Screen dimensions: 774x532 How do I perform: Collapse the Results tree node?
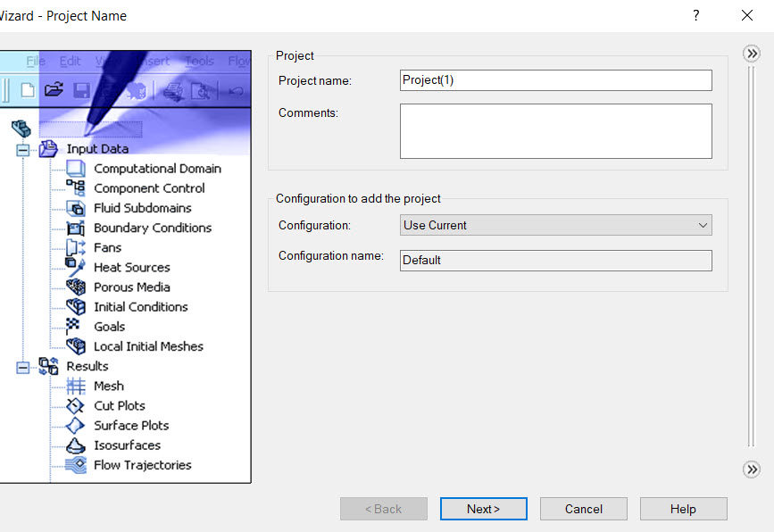[x=22, y=367]
